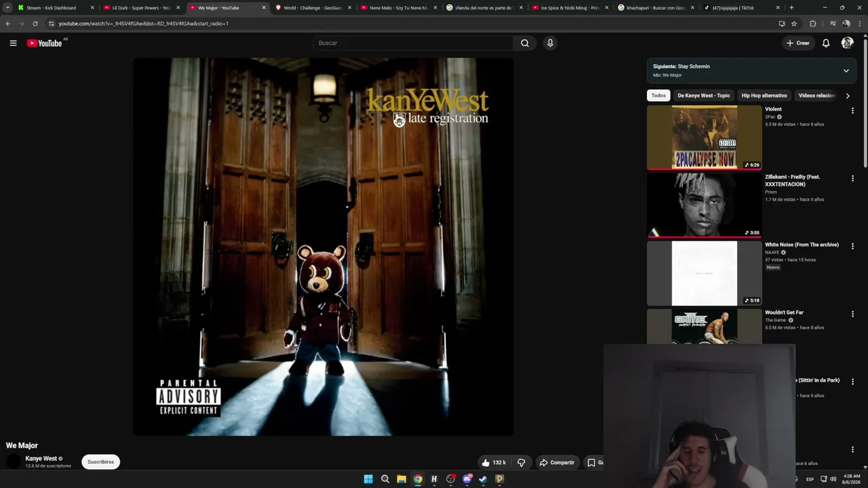This screenshot has height=488, width=868.
Task: Close the We Major - YouTube tab
Action: 264,7
